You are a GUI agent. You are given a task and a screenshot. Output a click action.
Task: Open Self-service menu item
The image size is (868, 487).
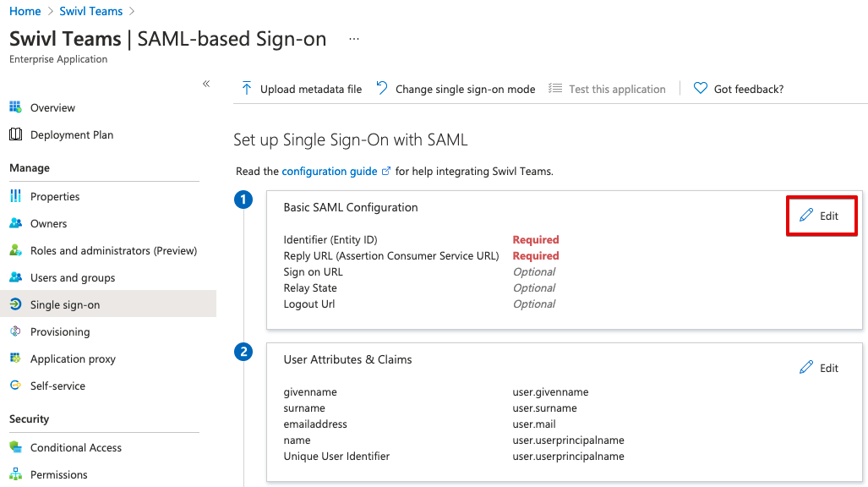pyautogui.click(x=57, y=386)
